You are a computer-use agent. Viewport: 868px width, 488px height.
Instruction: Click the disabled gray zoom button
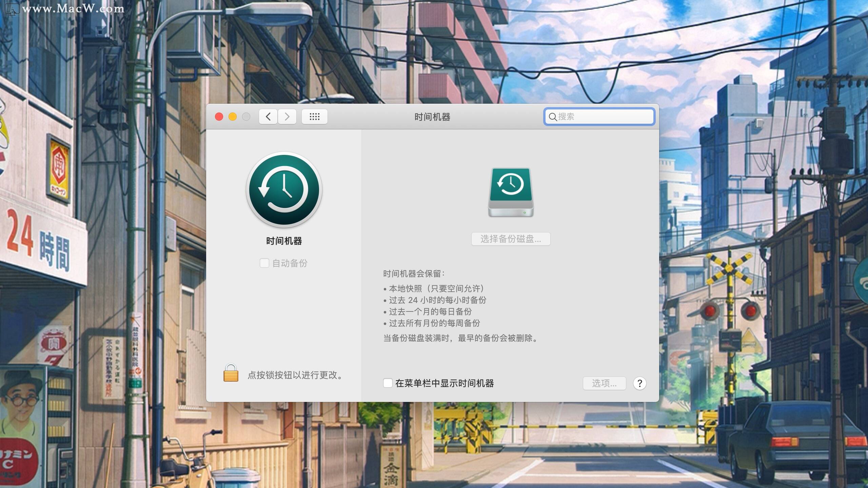(x=246, y=117)
